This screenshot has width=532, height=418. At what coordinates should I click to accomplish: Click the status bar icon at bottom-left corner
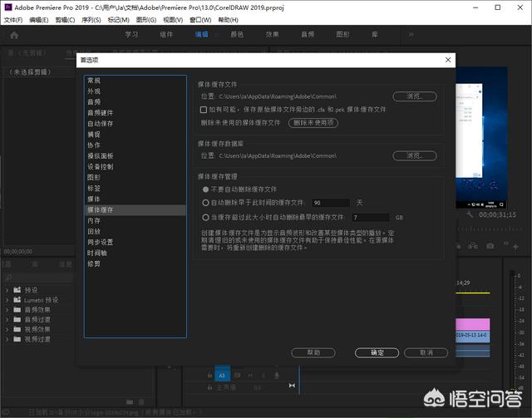click(6, 412)
